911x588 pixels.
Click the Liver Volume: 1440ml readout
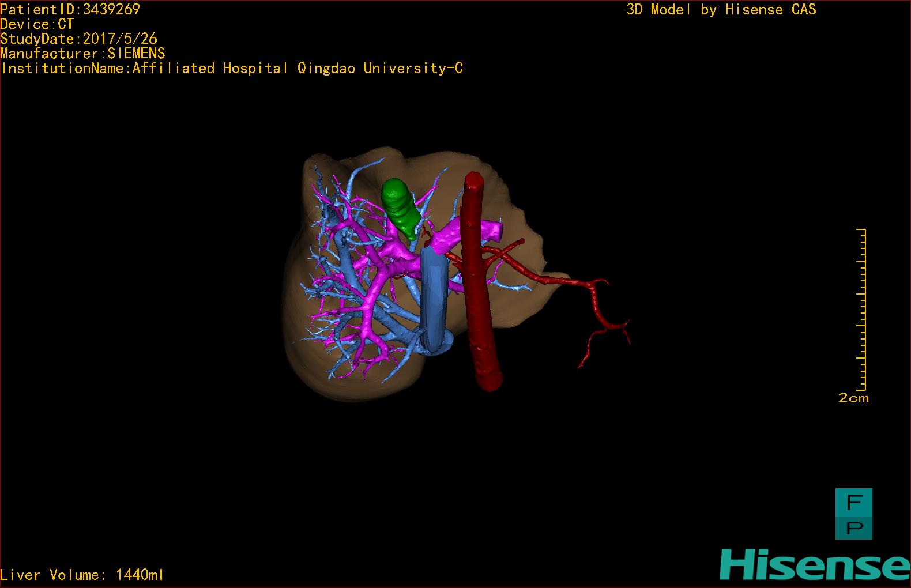click(x=82, y=575)
